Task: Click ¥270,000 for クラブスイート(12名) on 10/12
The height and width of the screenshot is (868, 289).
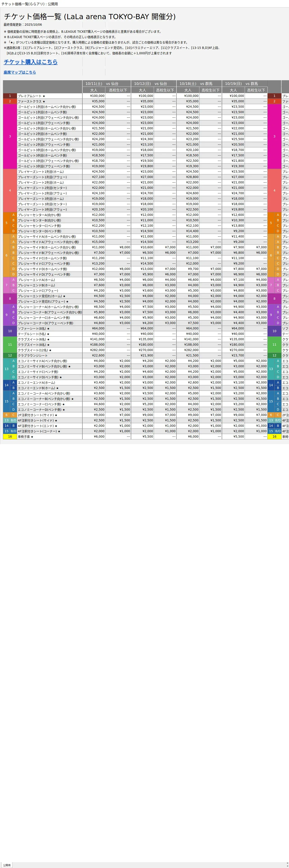Action: coord(143,350)
